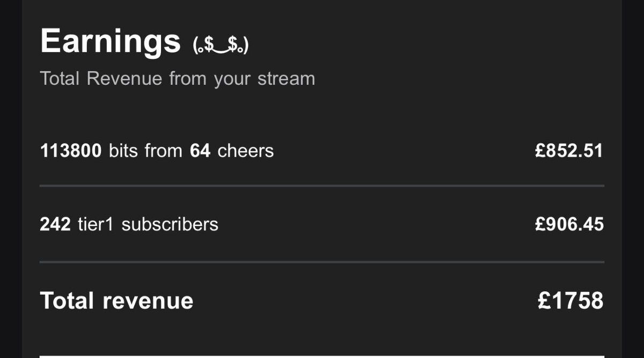644x358 pixels.
Task: Click the 'Total Revenue from your stream' subtitle
Action: pos(177,79)
